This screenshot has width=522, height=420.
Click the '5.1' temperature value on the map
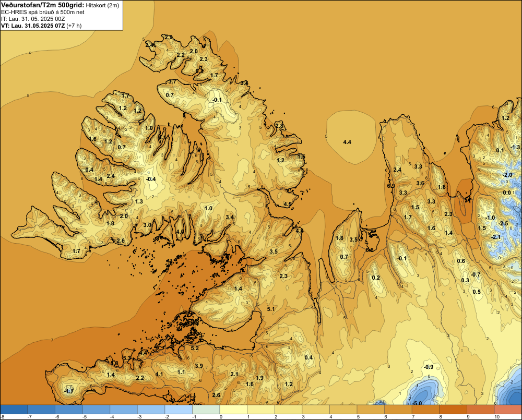point(271,309)
